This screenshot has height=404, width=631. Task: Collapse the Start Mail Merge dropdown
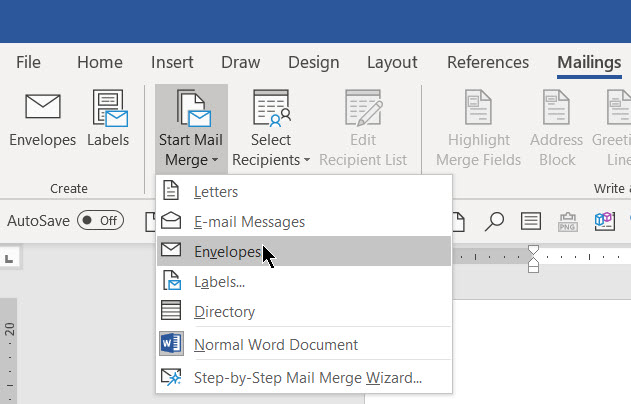[191, 129]
